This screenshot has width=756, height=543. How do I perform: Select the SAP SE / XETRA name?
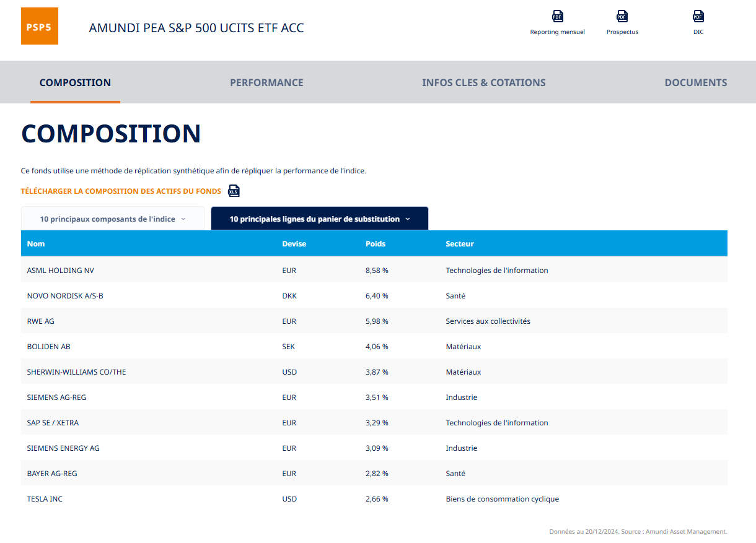coord(53,423)
